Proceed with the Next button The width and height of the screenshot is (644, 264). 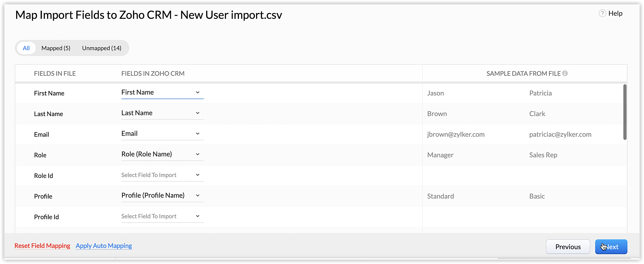(x=611, y=247)
